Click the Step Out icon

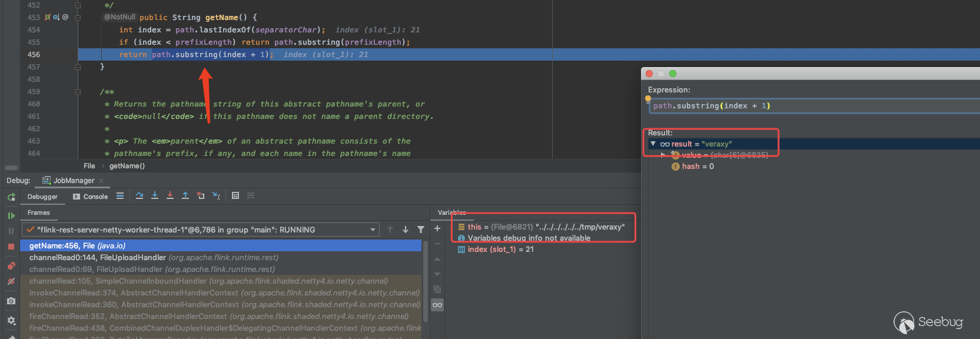coord(185,196)
